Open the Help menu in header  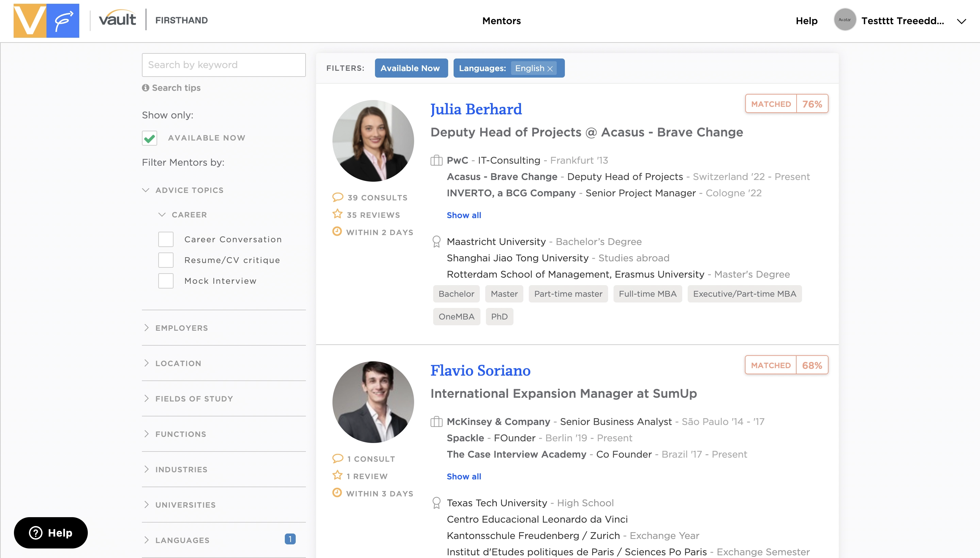pos(806,21)
